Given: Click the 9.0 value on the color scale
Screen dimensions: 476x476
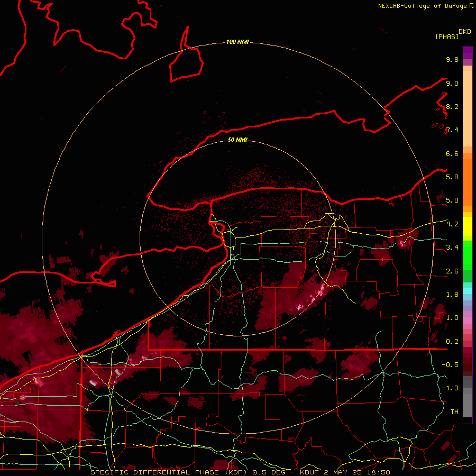Looking at the screenshot, I should (x=452, y=83).
